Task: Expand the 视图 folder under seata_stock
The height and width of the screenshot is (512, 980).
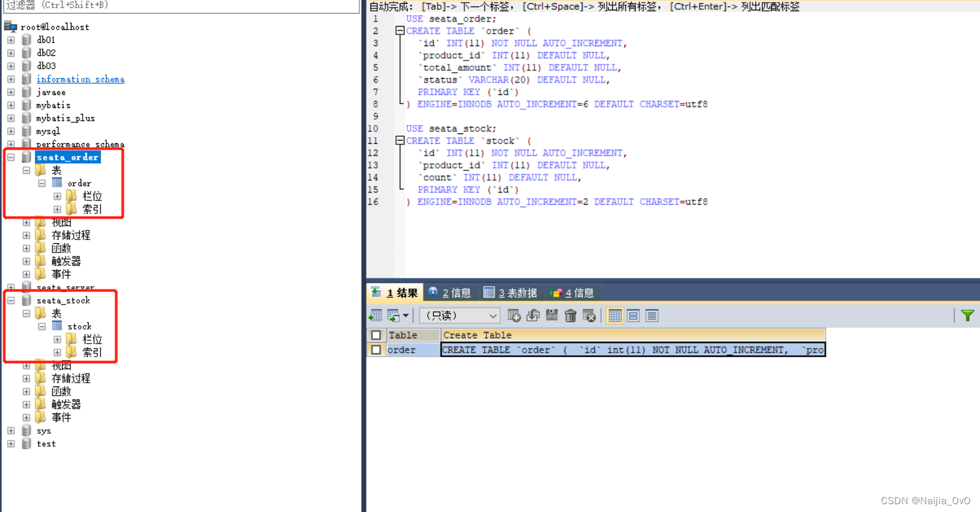Action: pyautogui.click(x=27, y=365)
